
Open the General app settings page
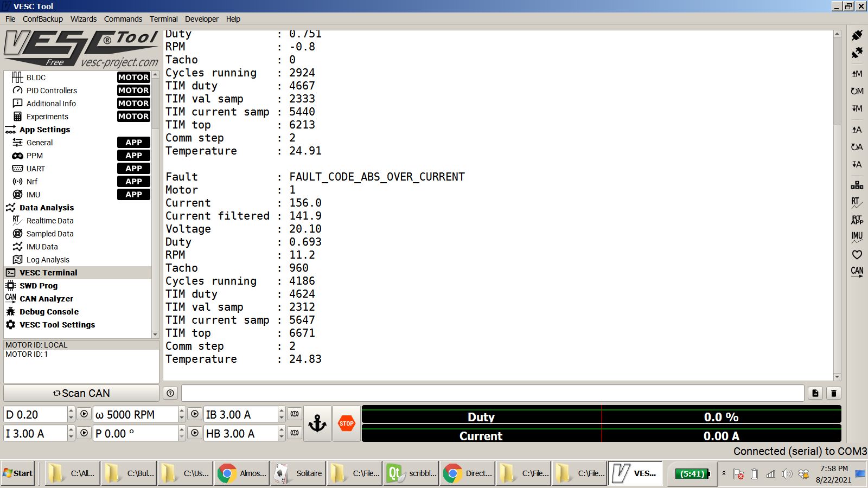pyautogui.click(x=78, y=143)
